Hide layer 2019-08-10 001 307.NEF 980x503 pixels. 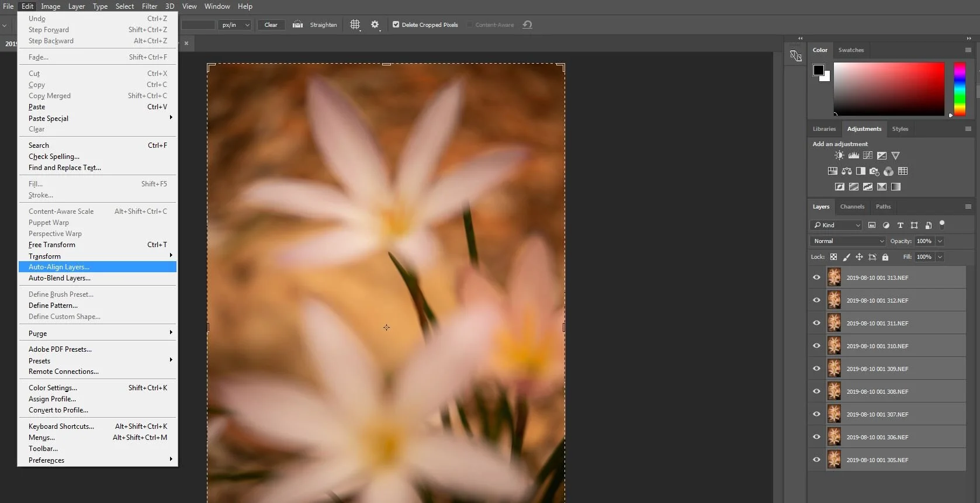816,414
